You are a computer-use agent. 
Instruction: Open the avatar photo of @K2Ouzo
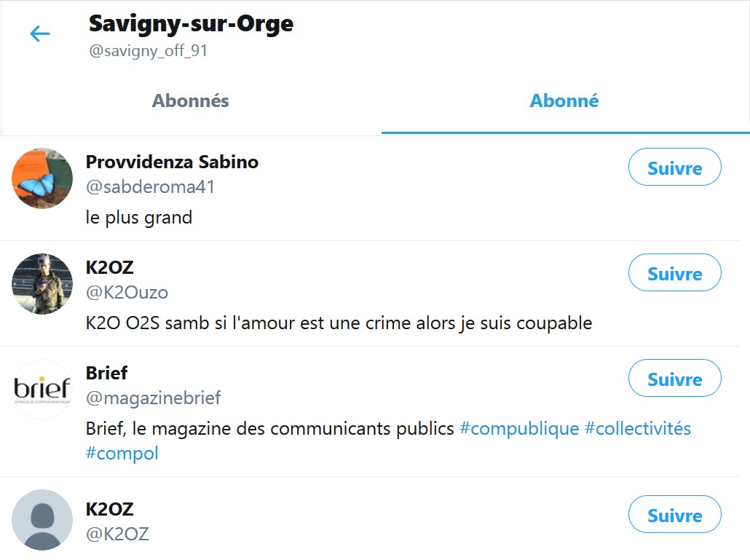tap(42, 284)
